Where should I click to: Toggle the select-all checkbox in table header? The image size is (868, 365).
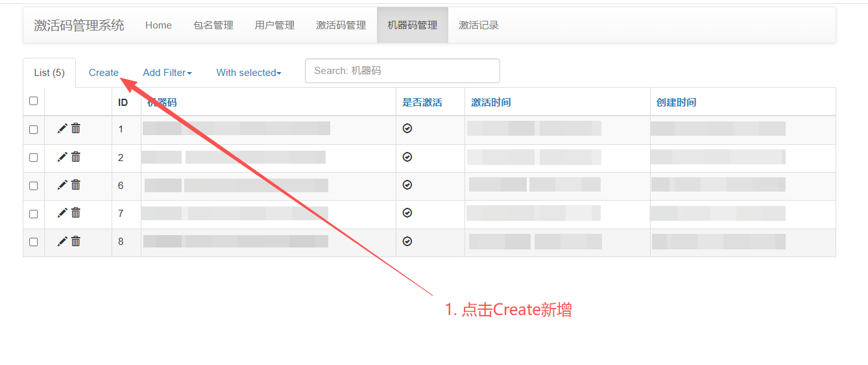[x=34, y=101]
